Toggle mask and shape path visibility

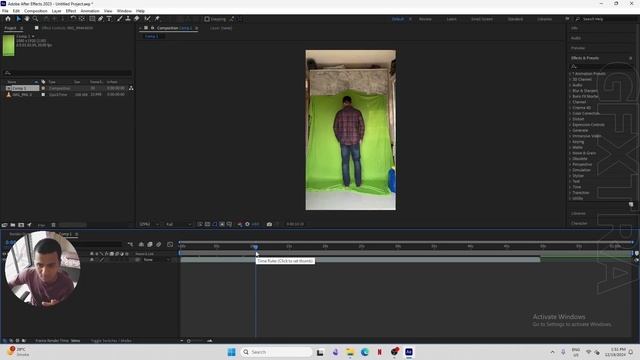[215, 224]
